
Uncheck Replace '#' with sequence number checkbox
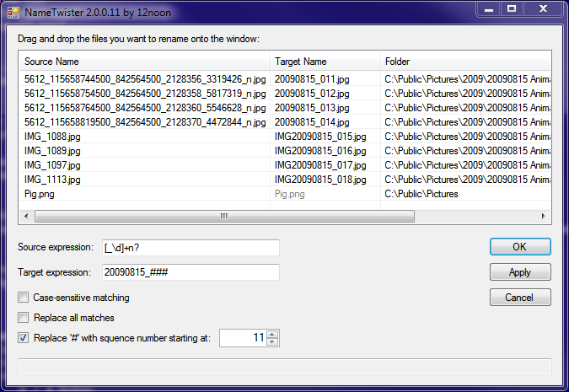(x=24, y=338)
